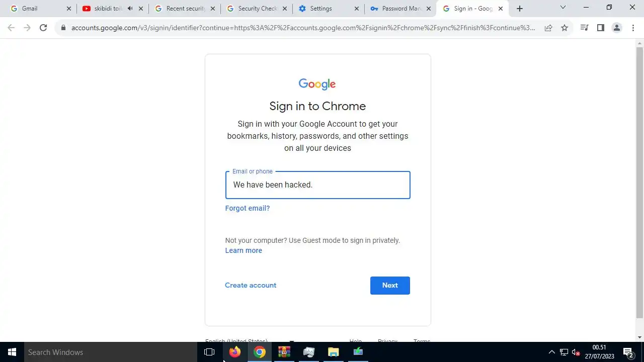Open a new tab with the plus icon
Image resolution: width=644 pixels, height=362 pixels.
coord(520,9)
